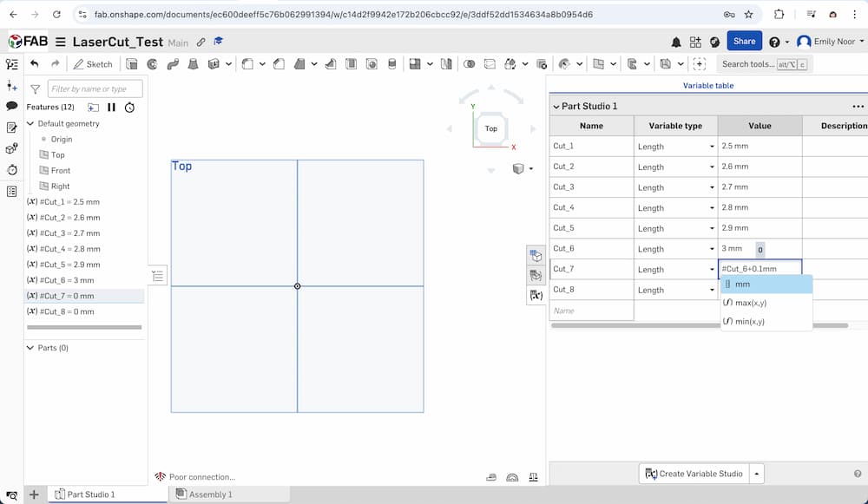Image resolution: width=868 pixels, height=504 pixels.
Task: Click the Share button
Action: (x=744, y=42)
